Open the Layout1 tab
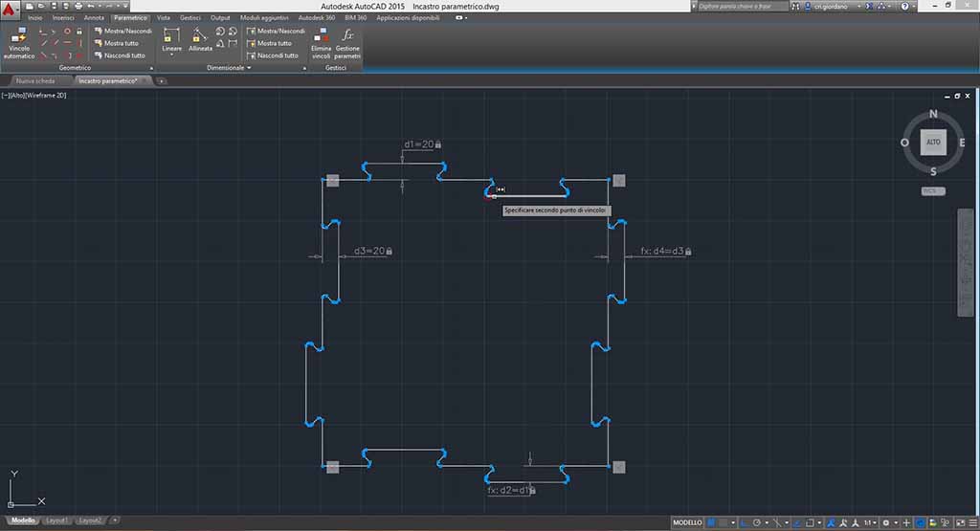This screenshot has height=531, width=980. point(57,520)
